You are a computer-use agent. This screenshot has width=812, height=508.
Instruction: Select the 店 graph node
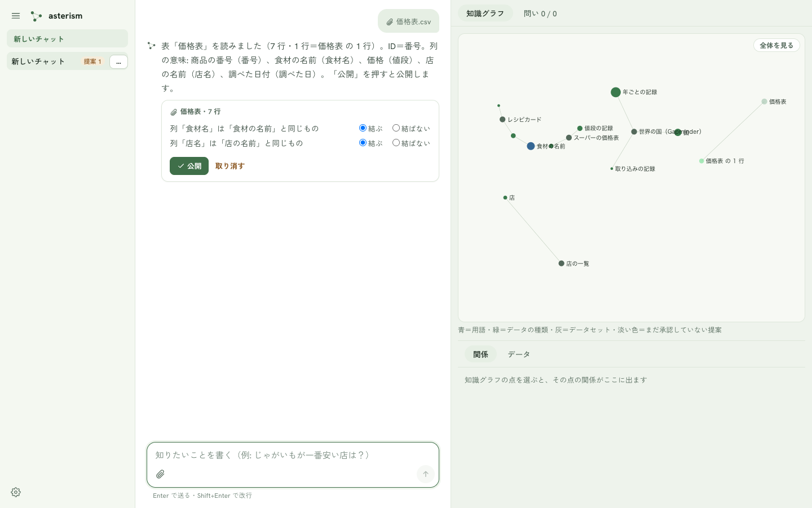coord(505,198)
